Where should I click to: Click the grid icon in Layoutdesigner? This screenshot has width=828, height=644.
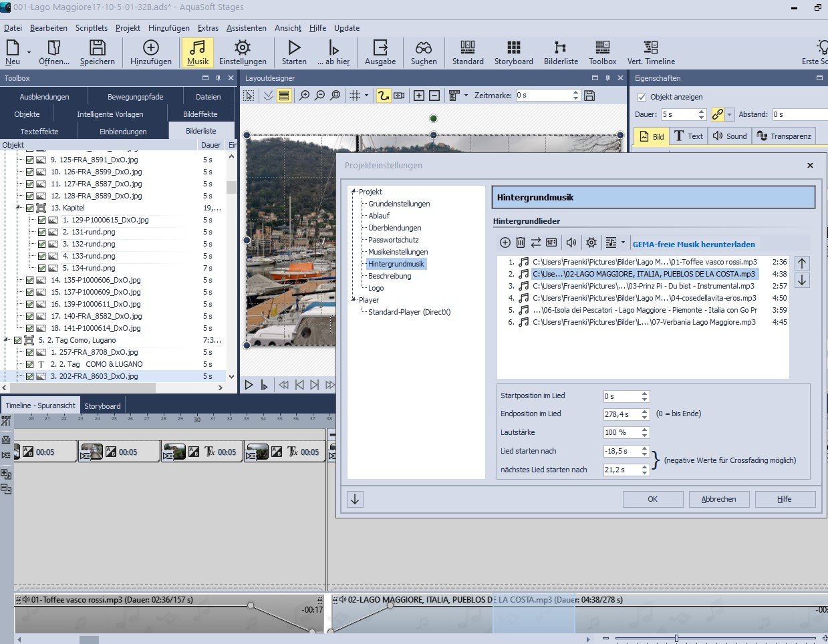pyautogui.click(x=355, y=96)
